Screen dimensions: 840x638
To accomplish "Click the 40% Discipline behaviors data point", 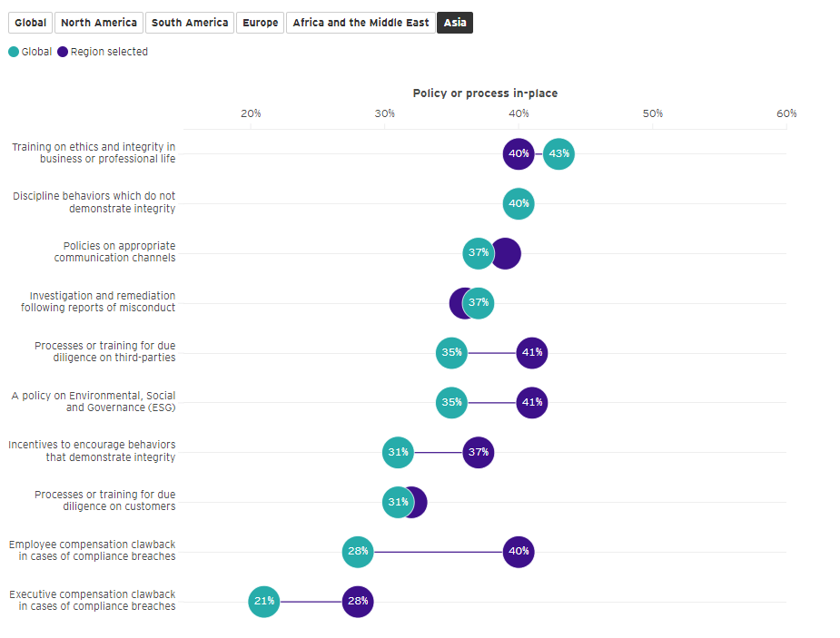I will (x=519, y=203).
